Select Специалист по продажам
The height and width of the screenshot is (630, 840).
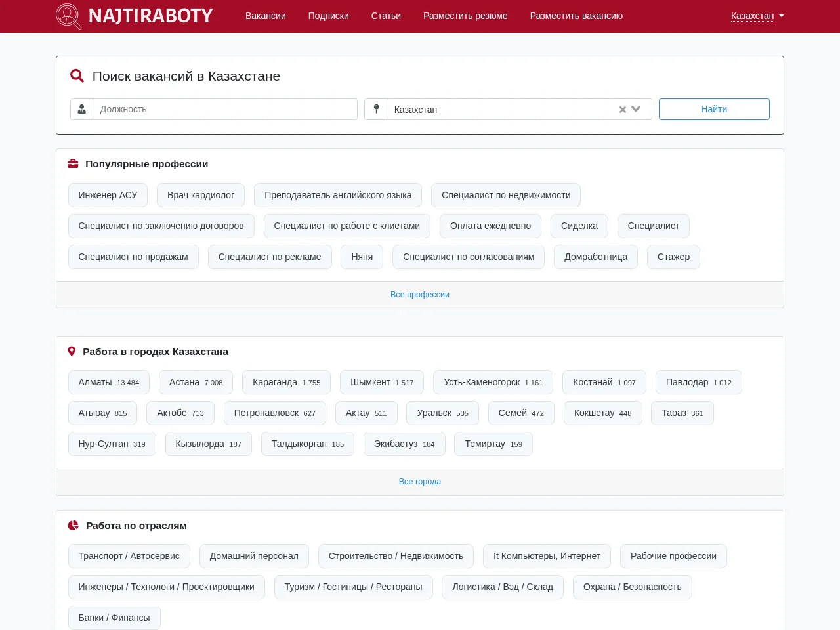(133, 257)
